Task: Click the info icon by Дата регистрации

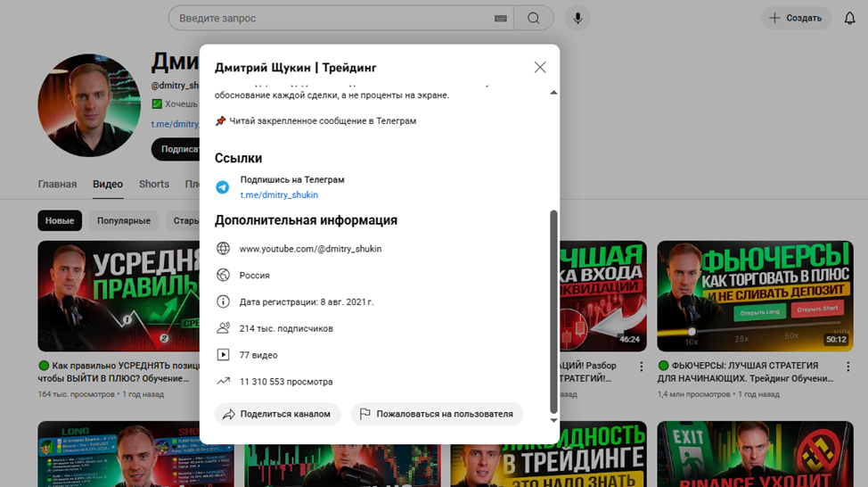Action: click(x=223, y=301)
